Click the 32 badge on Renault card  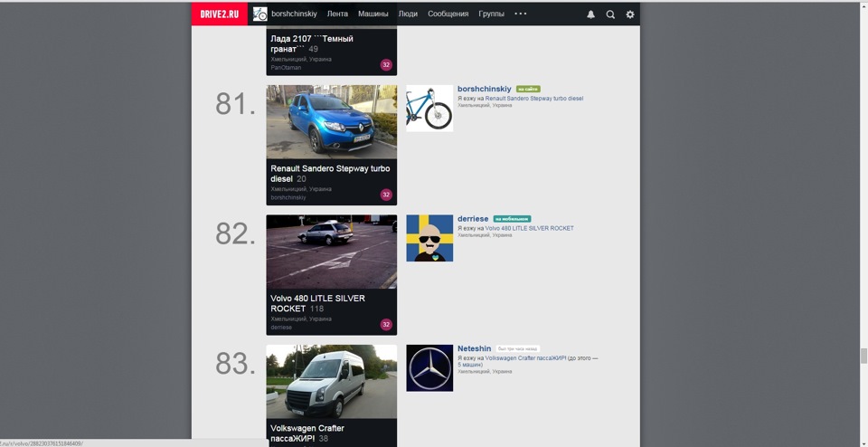386,195
